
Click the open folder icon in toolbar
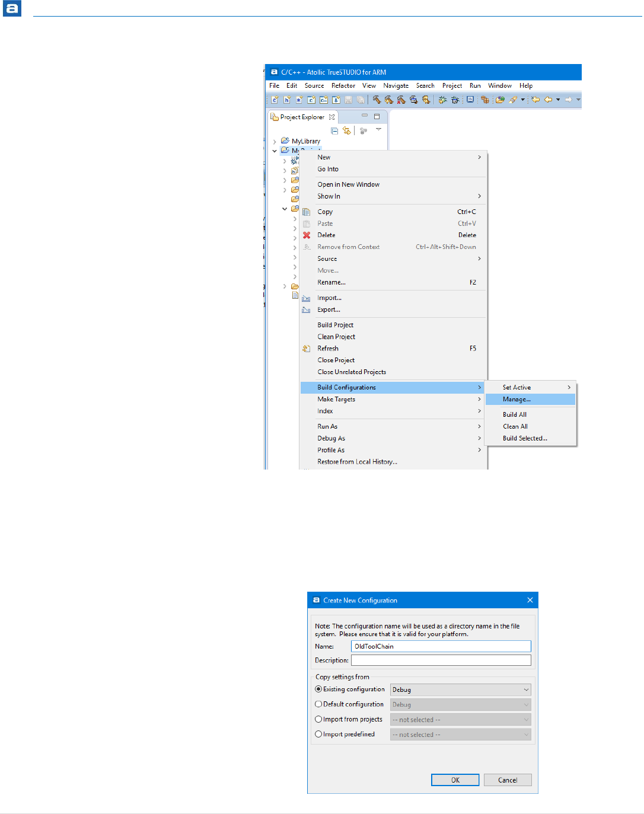(500, 100)
